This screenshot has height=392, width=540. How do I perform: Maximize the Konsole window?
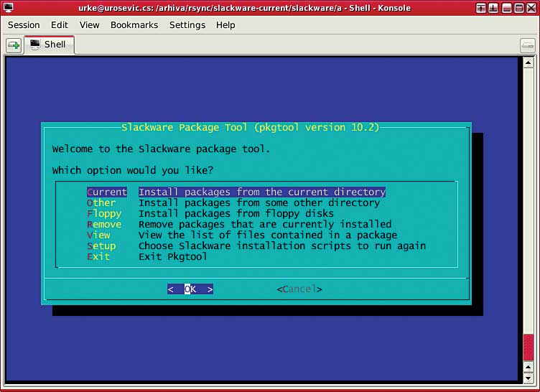click(519, 8)
